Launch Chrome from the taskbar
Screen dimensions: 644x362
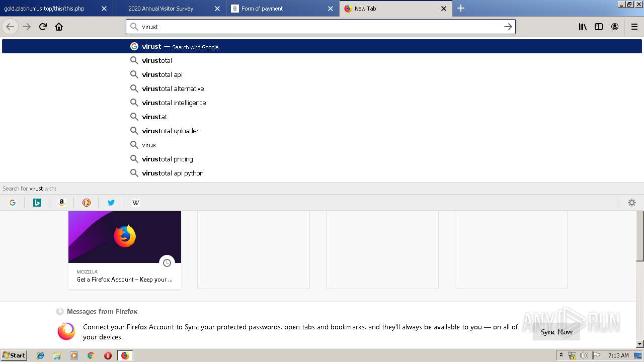coord(91,355)
